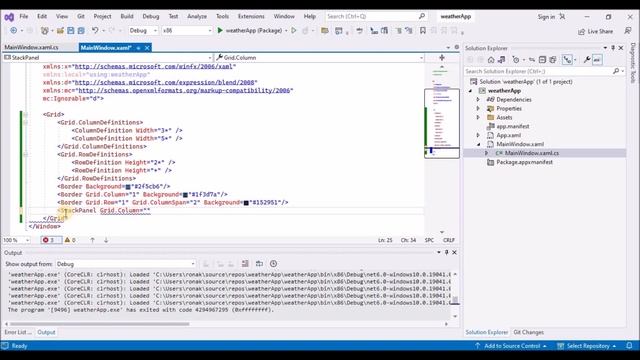640x360 pixels.
Task: Click the top Search (Ctrl+Q) box
Action: (376, 16)
